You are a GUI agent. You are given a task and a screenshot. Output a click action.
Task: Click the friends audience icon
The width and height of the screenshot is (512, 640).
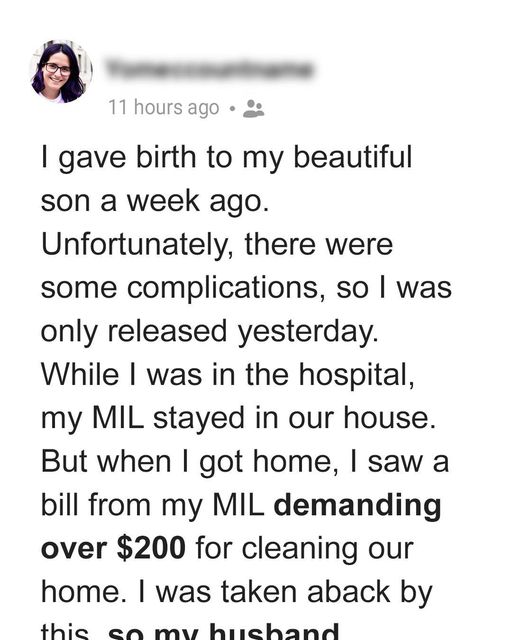click(x=254, y=109)
